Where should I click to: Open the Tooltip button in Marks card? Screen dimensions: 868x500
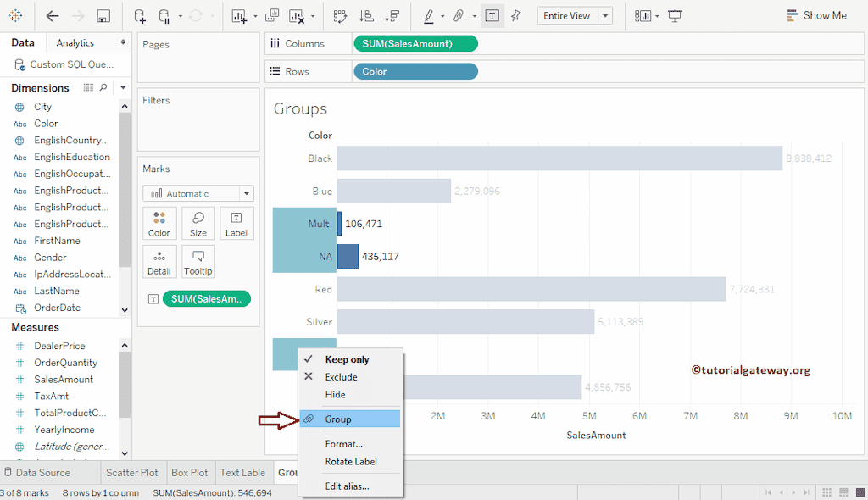pyautogui.click(x=198, y=262)
